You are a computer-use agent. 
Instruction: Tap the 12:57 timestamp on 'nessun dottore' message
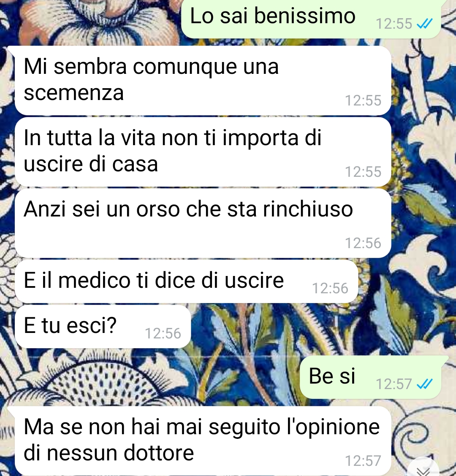click(x=363, y=461)
